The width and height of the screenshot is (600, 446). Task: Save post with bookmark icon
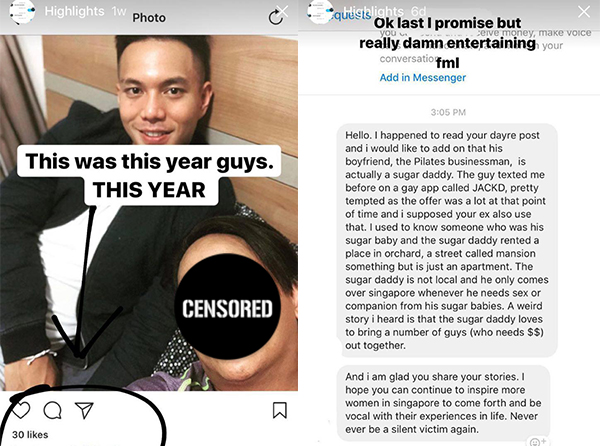[280, 410]
